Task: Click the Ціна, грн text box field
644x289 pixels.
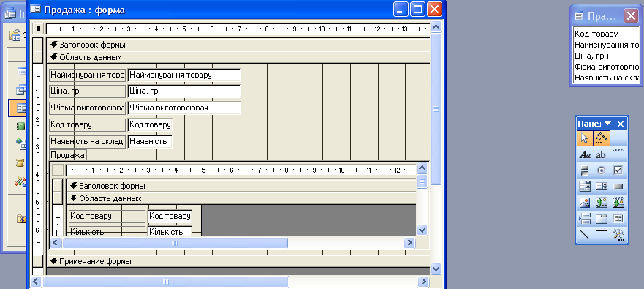Action: [184, 91]
